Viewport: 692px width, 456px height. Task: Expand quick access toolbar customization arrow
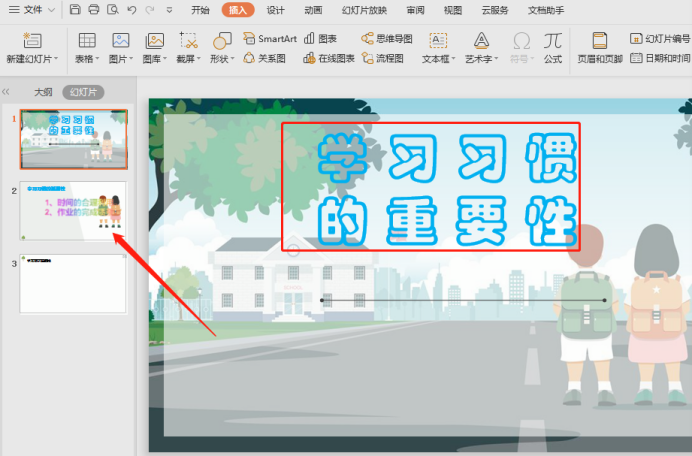click(x=169, y=10)
